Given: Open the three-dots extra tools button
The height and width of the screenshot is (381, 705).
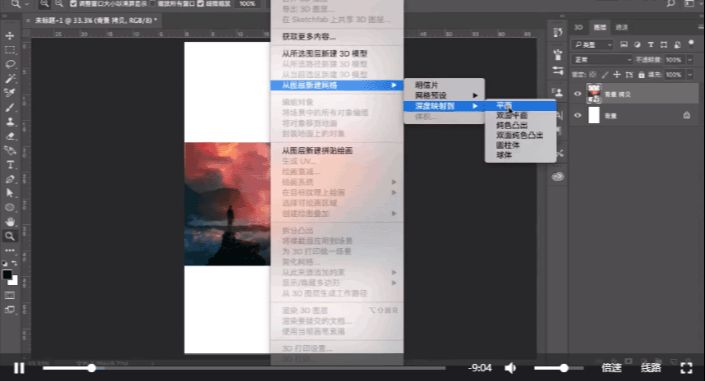Looking at the screenshot, I should pyautogui.click(x=10, y=250).
